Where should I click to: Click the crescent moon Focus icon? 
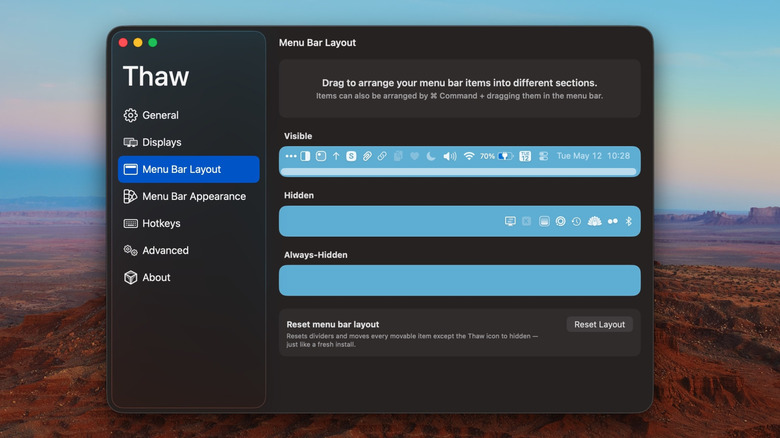point(431,156)
